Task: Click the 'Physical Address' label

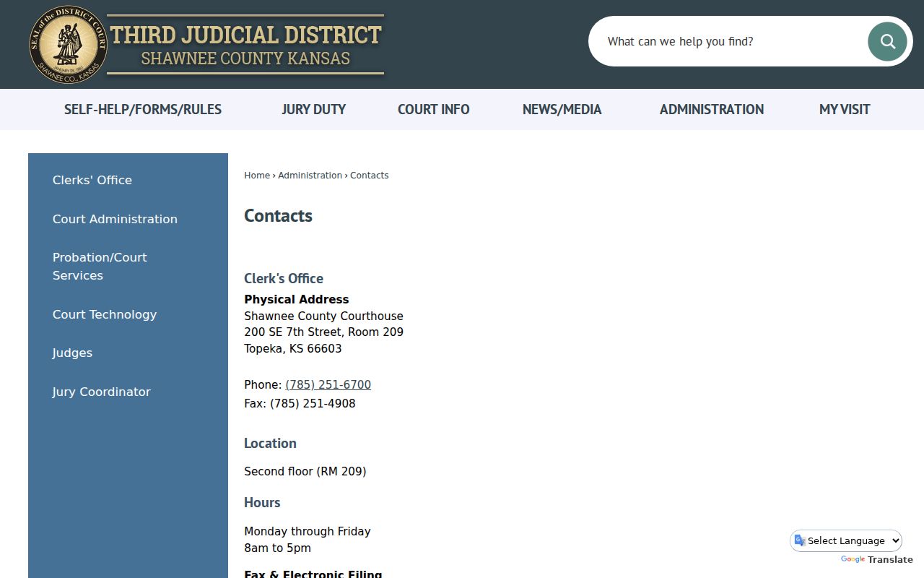Action: (296, 299)
